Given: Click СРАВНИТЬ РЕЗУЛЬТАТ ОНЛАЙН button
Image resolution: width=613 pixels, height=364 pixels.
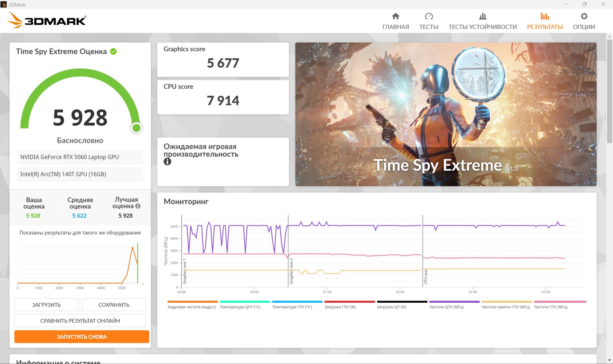Looking at the screenshot, I should (80, 321).
